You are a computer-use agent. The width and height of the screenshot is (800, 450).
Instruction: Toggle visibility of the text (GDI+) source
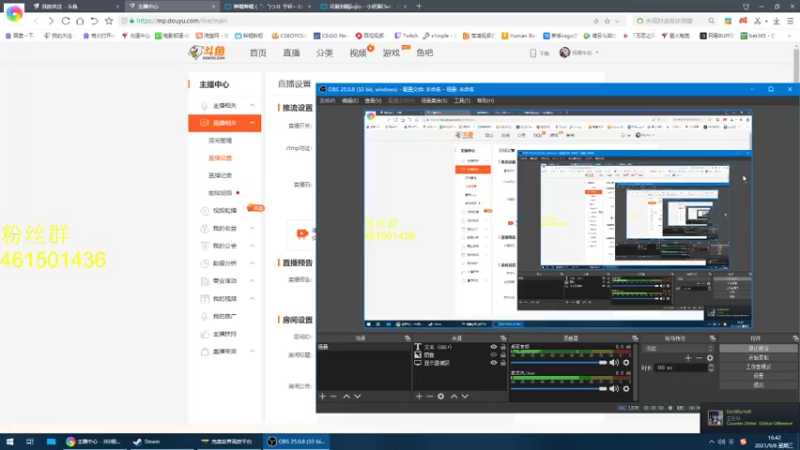pyautogui.click(x=493, y=347)
